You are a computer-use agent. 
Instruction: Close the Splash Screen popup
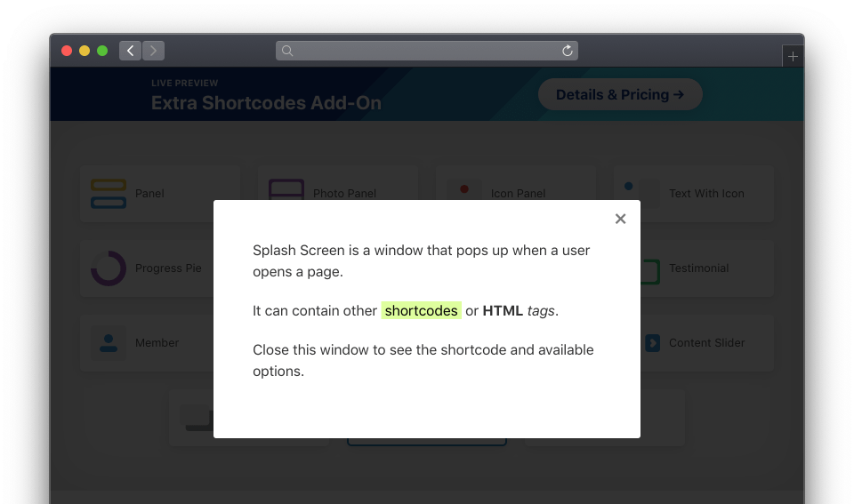click(x=620, y=219)
